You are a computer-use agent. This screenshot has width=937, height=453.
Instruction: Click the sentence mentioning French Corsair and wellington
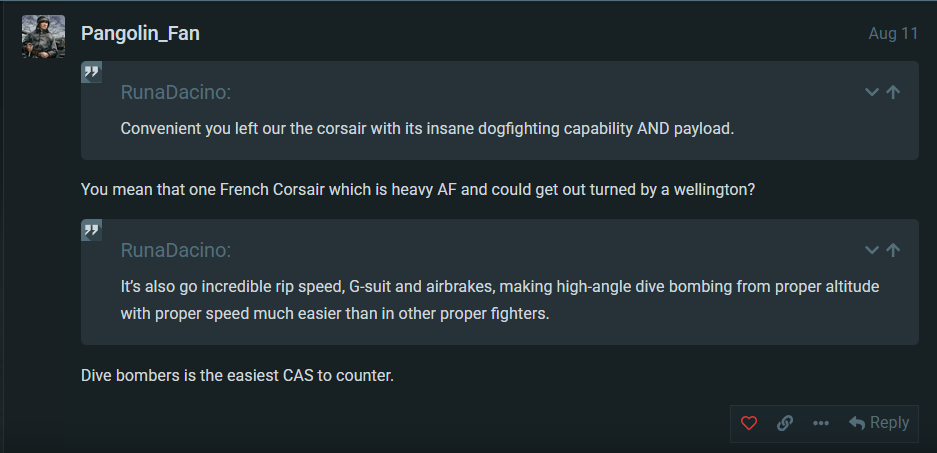point(418,190)
